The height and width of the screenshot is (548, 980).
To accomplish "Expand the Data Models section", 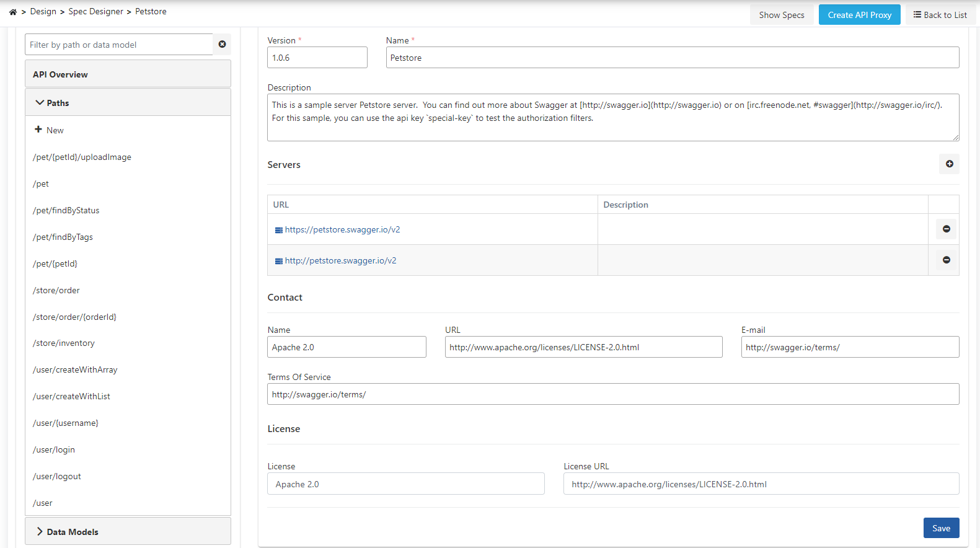I will (x=40, y=532).
